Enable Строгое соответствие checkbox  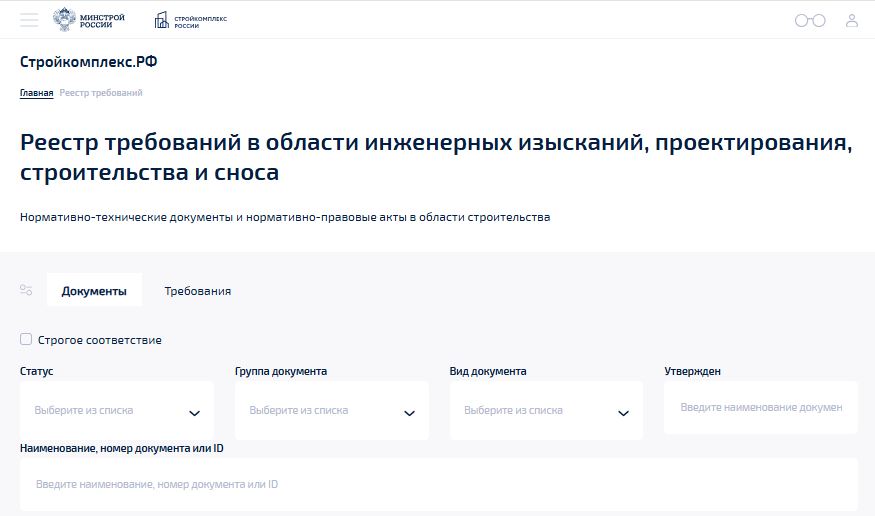[x=26, y=339]
